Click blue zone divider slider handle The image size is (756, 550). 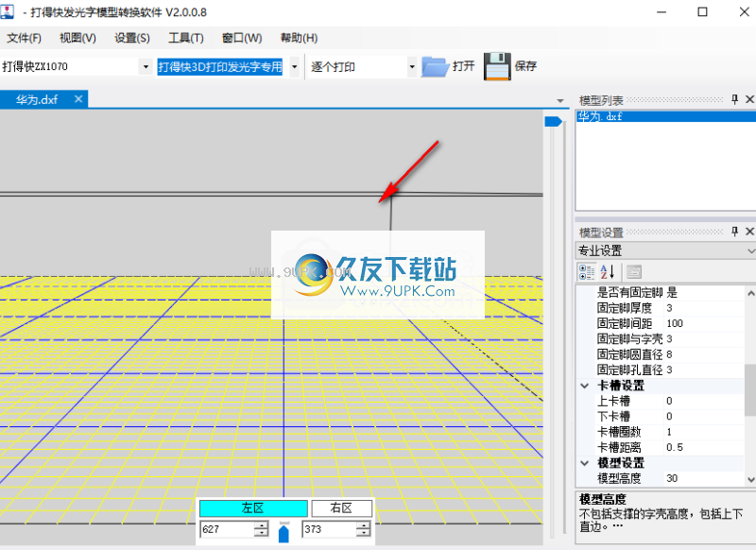pos(284,534)
